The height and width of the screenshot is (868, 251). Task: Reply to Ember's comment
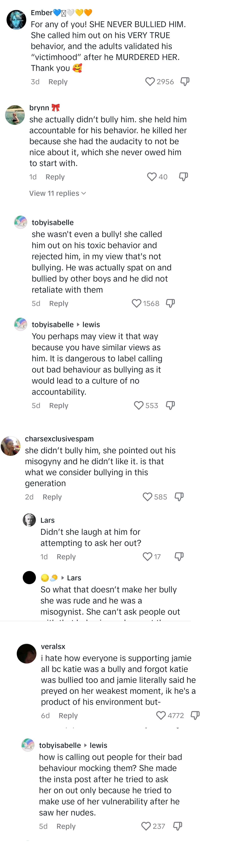[x=58, y=82]
